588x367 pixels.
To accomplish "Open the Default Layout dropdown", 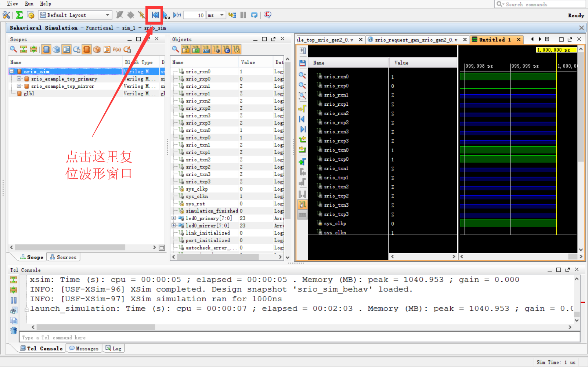I will (75, 15).
